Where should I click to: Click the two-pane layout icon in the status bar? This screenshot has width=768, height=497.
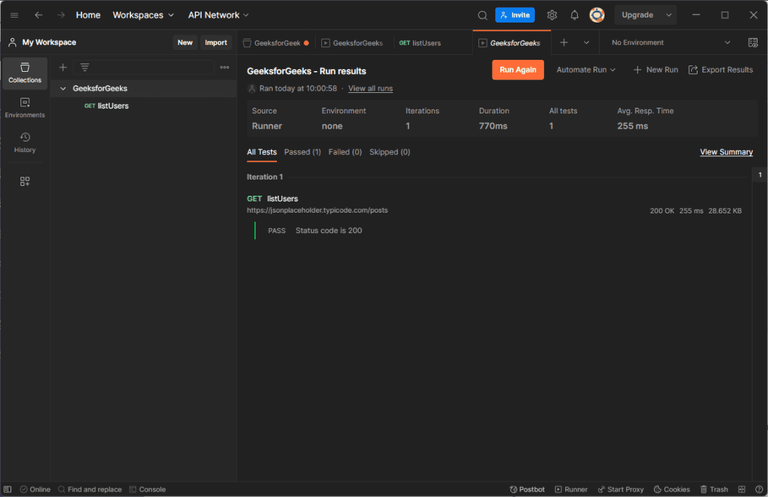[742, 489]
